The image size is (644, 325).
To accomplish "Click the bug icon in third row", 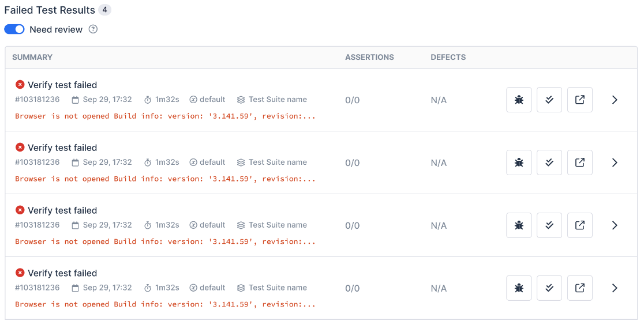I will pyautogui.click(x=519, y=225).
